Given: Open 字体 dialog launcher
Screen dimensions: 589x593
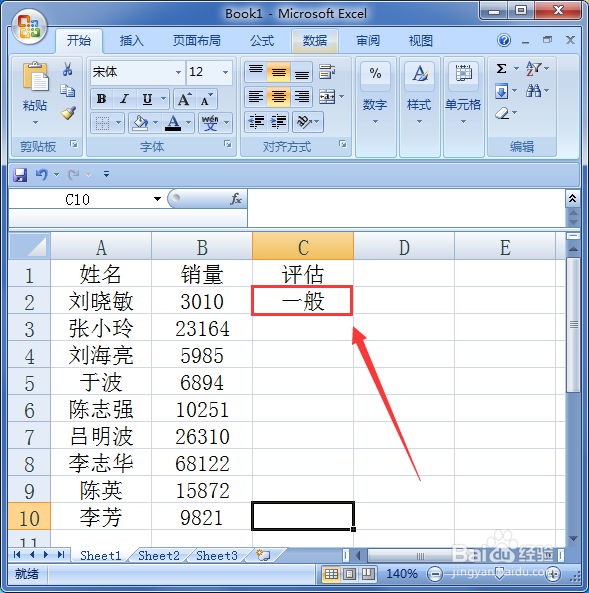Looking at the screenshot, I should pos(228,144).
